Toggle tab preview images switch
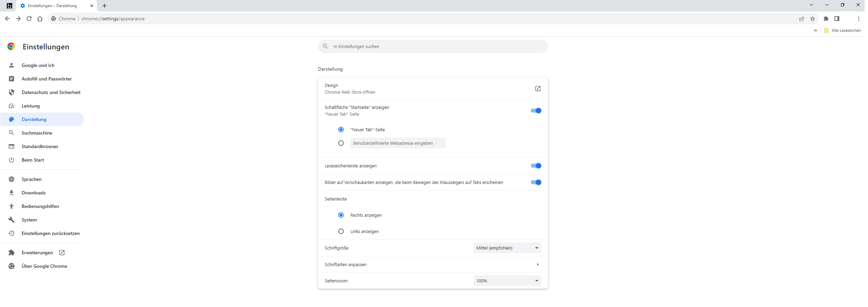Viewport: 868px width, 307px height. [536, 182]
